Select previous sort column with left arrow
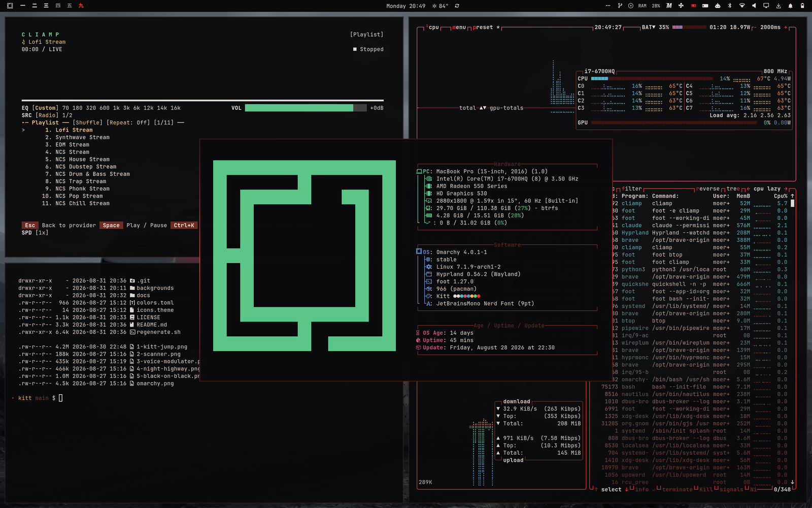 [x=748, y=188]
